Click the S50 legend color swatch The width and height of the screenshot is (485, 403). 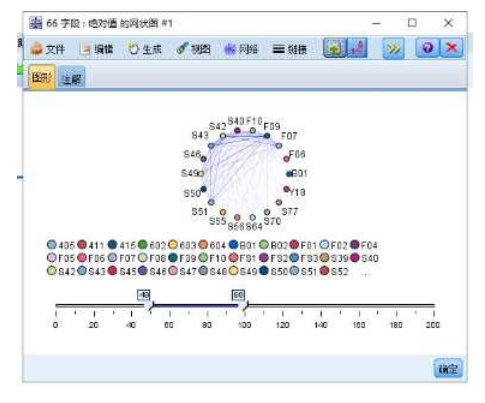264,270
